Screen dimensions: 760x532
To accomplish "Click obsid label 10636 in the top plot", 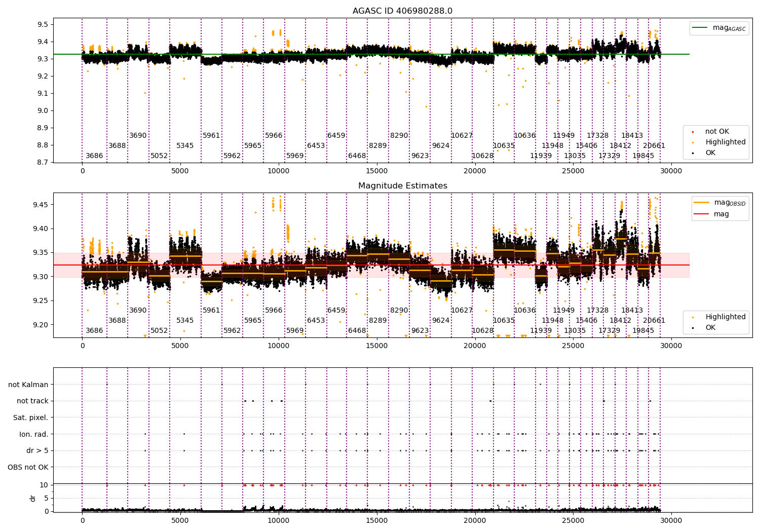I will (524, 136).
